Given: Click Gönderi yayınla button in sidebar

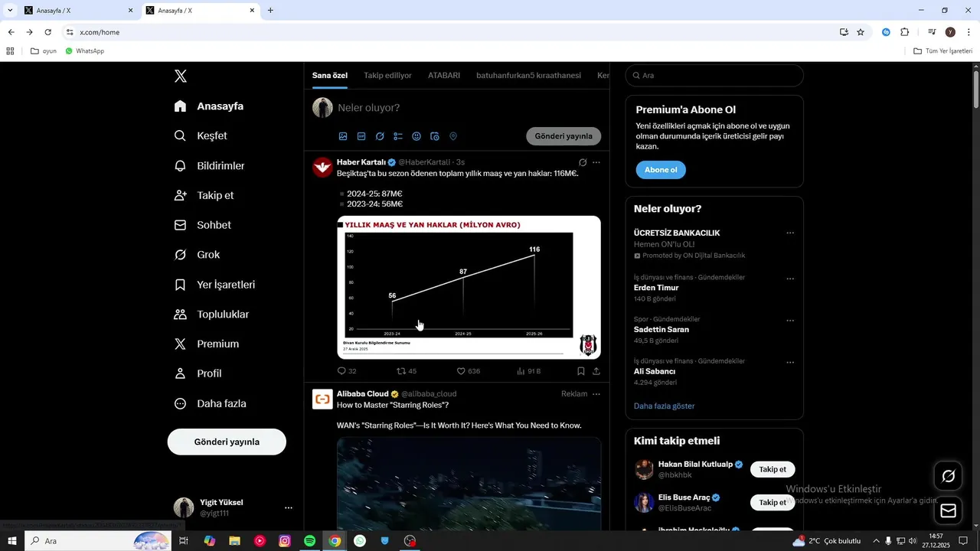Looking at the screenshot, I should click(227, 442).
